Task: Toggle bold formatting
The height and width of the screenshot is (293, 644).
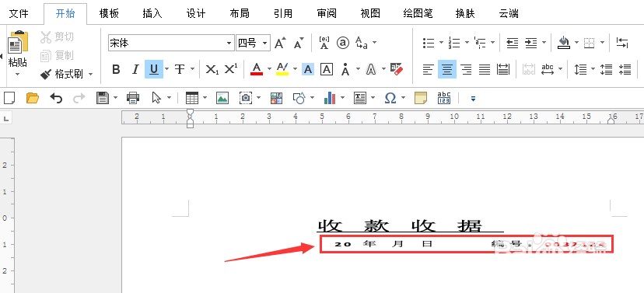Action: (116, 69)
